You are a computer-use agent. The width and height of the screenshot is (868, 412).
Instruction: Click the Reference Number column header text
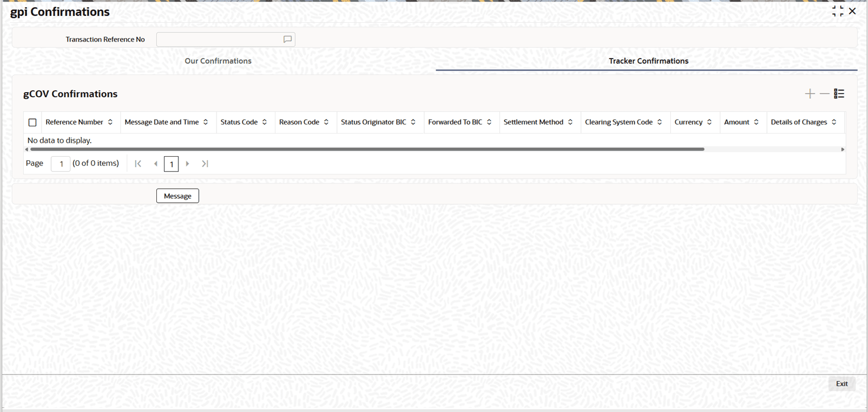click(x=74, y=122)
